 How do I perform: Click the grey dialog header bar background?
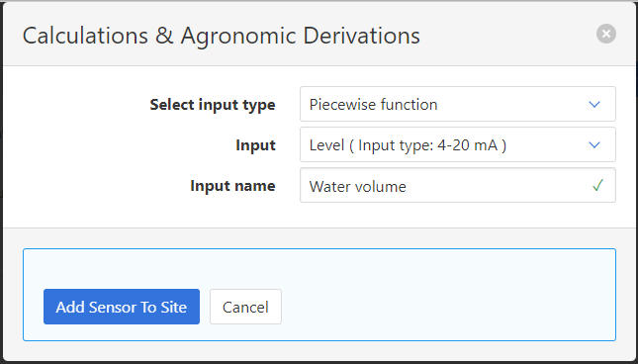(x=508, y=35)
